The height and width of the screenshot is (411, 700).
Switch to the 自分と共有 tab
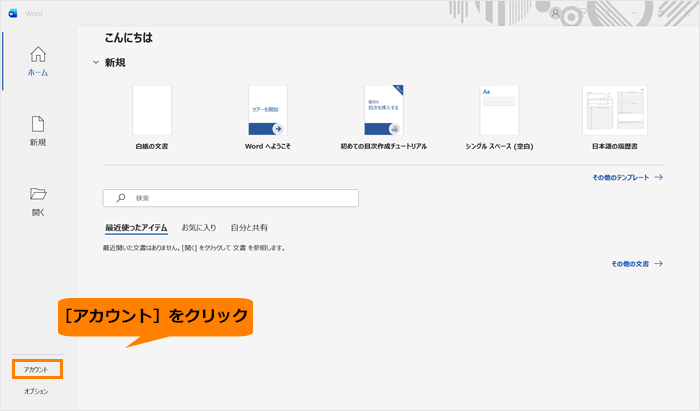point(249,228)
